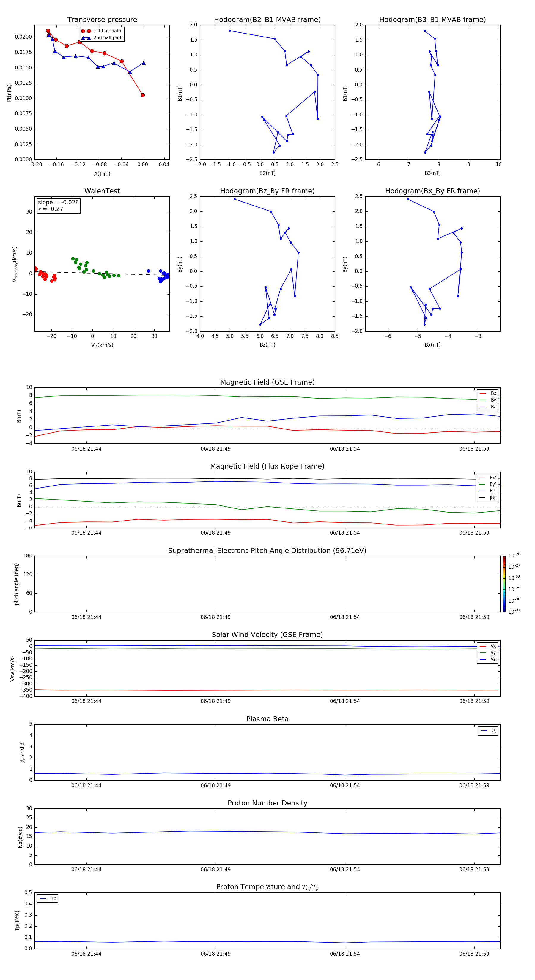Click the Proton Number Density title
This screenshot has height=980, width=535.
[x=267, y=803]
